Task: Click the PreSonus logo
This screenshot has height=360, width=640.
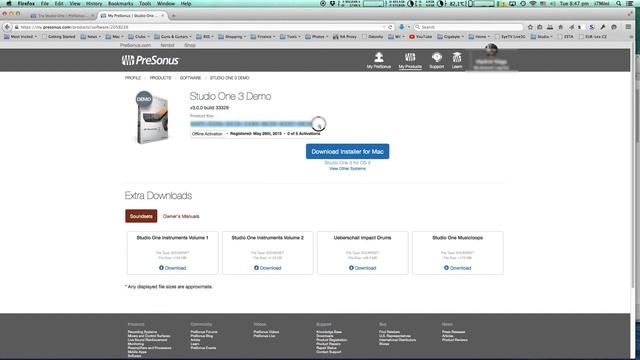Action: (x=150, y=60)
